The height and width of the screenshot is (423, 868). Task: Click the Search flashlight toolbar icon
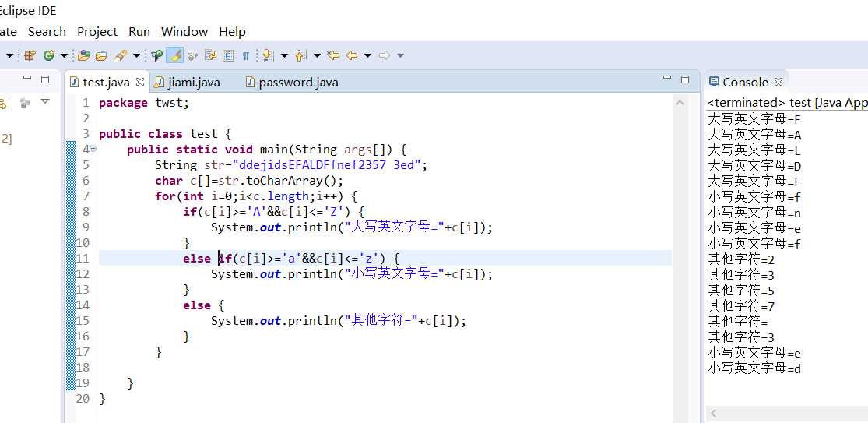coord(121,55)
